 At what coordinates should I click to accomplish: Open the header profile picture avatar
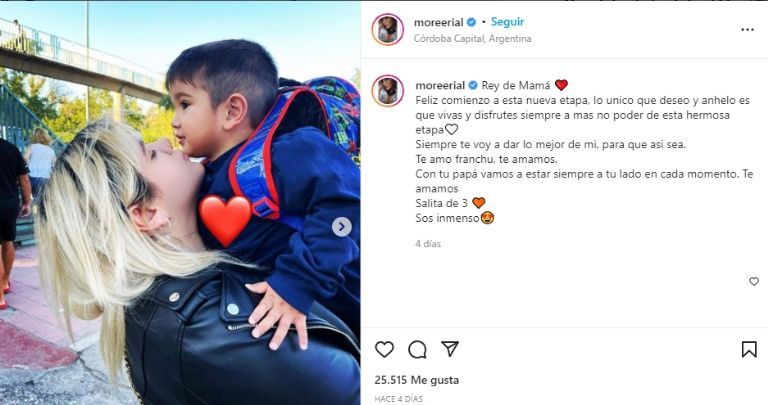tap(387, 29)
